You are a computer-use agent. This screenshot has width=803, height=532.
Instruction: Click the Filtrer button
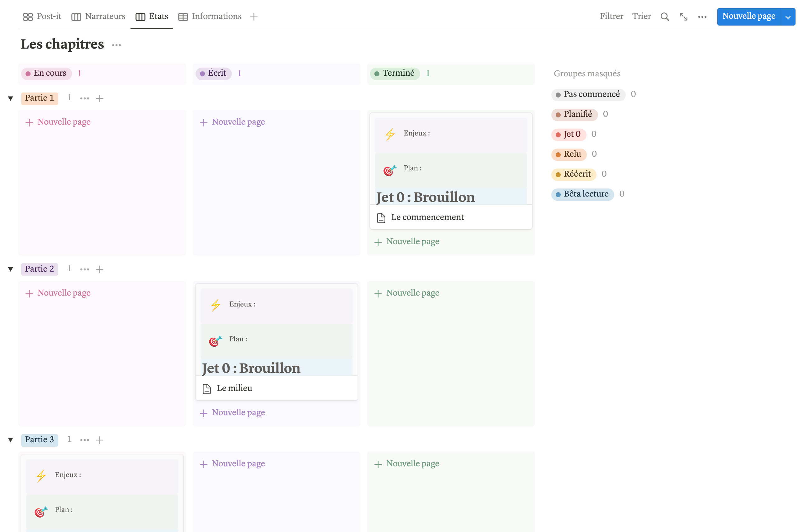[x=611, y=16]
